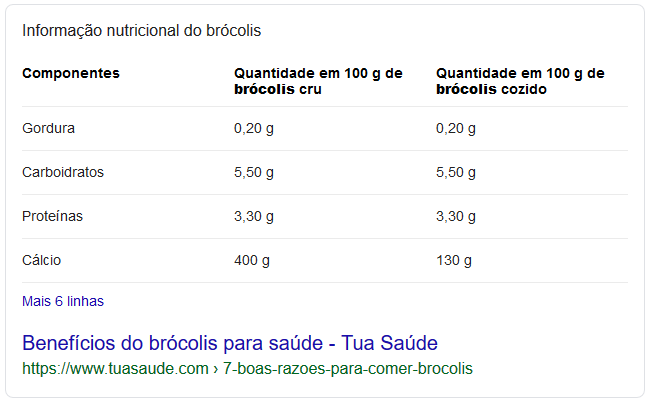Screen dimensions: 651x402
Task: Select Proteínas value for raw broccoli
Action: coord(254,216)
